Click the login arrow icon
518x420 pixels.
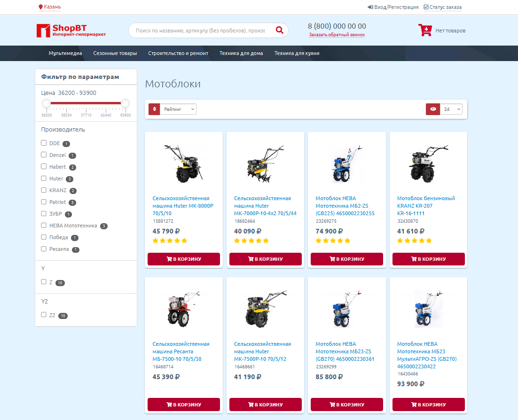point(370,7)
